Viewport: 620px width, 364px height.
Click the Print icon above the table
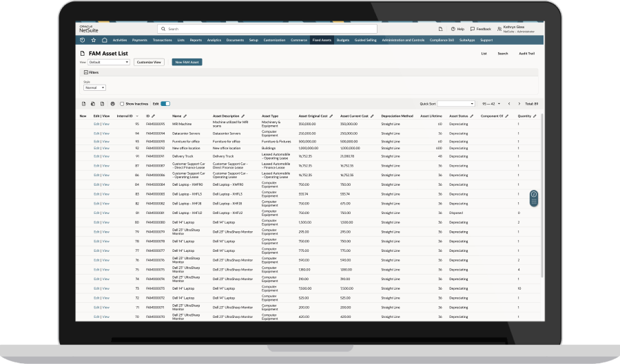point(112,103)
